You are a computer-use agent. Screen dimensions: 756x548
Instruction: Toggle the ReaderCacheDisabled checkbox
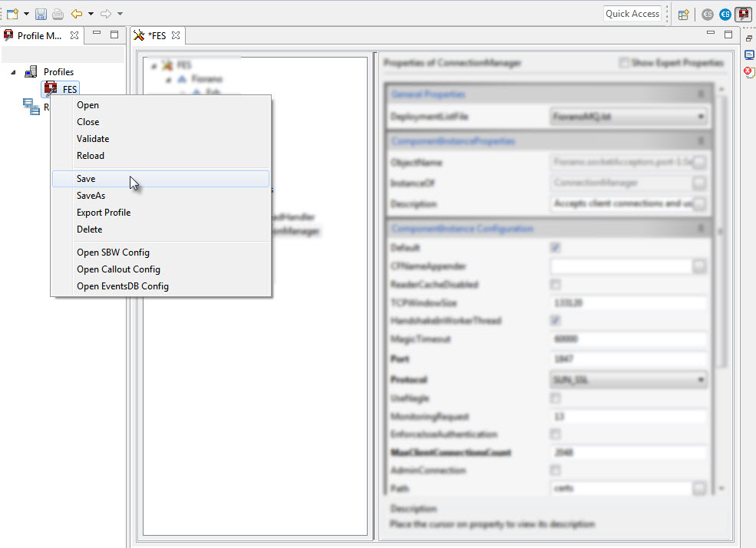556,285
